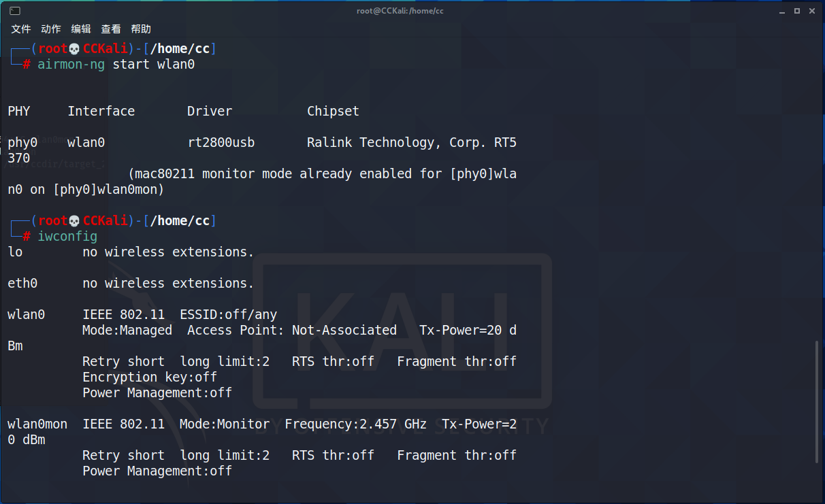Click the 'eth0' interface name
This screenshot has height=504, width=825.
(x=22, y=283)
